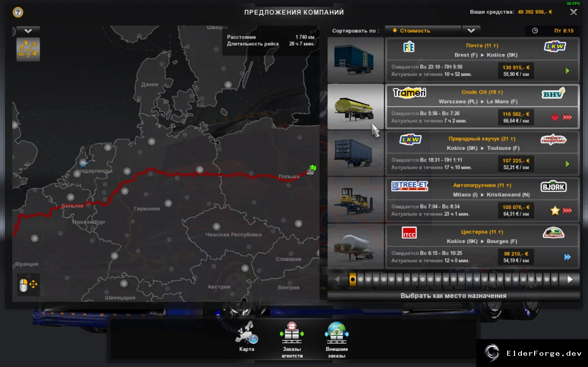Click the clock icon beside Пт 8:15
The height and width of the screenshot is (367, 588).
[535, 30]
